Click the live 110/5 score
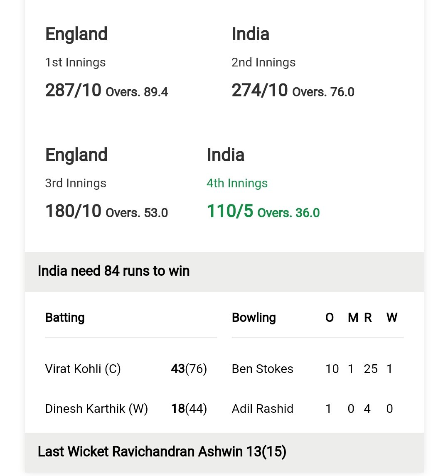Screen dimensions: 448x476 [x=263, y=211]
